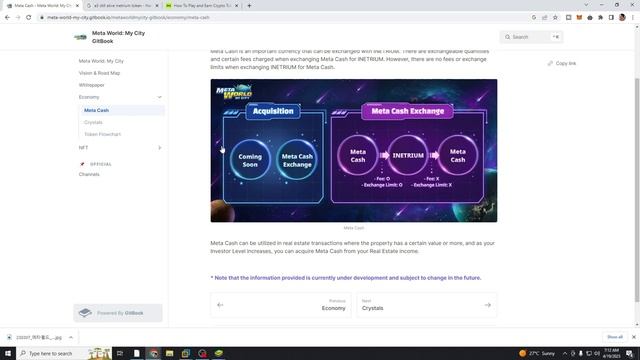Open the weather widget 27°C Sunny
640x360 pixels.
tap(537, 353)
